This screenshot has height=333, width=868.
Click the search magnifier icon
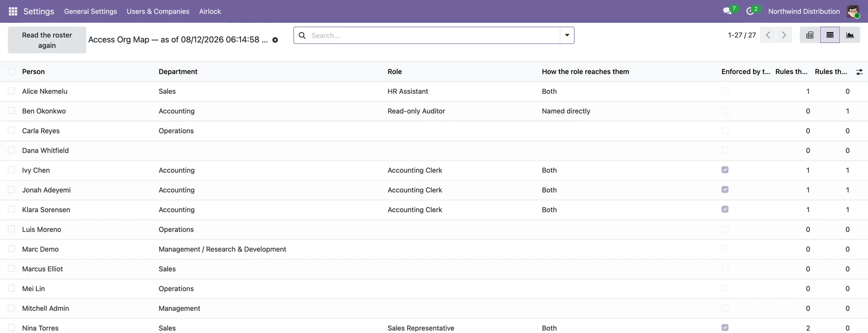click(x=302, y=35)
